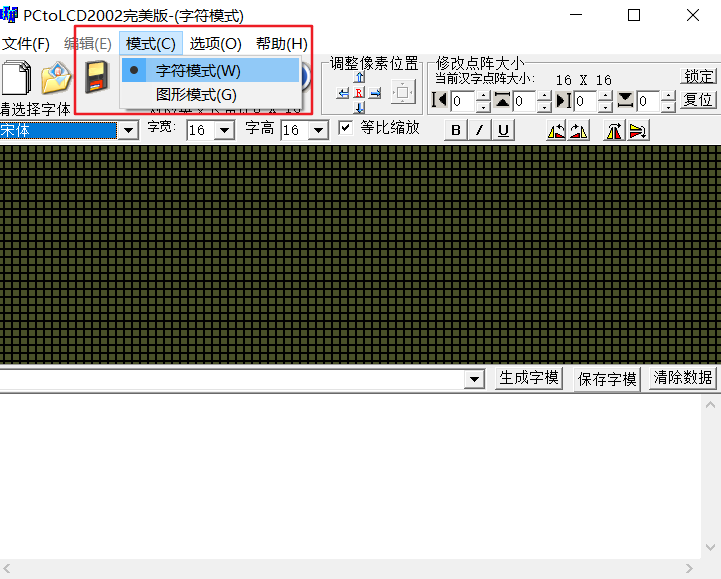The width and height of the screenshot is (721, 579).
Task: Increase the bottom margin spinner value
Action: tap(669, 96)
